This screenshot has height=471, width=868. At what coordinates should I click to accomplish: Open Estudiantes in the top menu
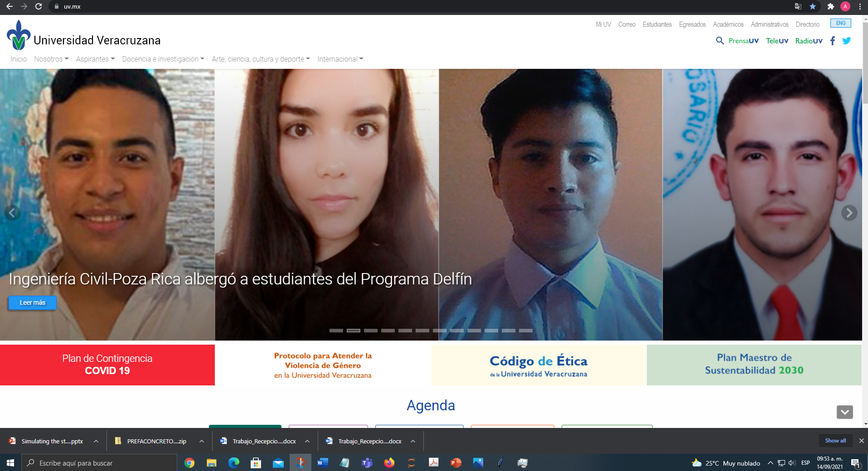(657, 24)
